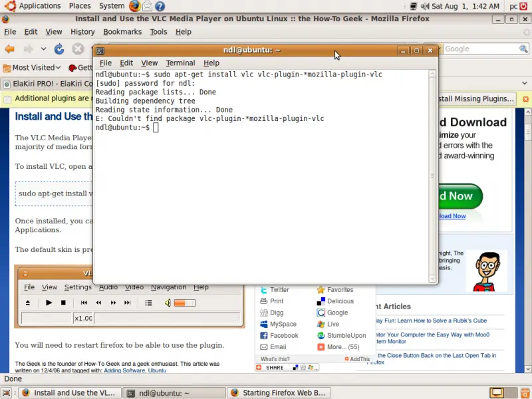532x399 pixels.
Task: Switch to ElaKiri PRO! tab
Action: point(47,84)
